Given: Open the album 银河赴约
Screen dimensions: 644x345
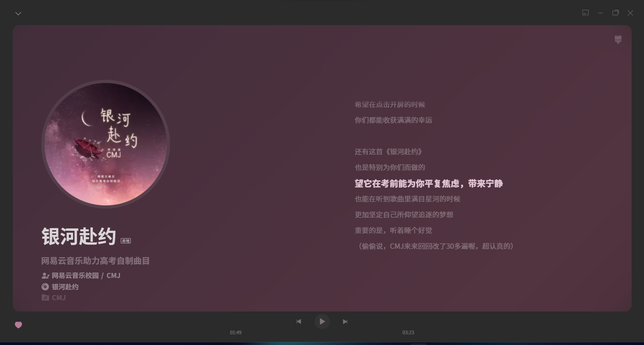Looking at the screenshot, I should (x=64, y=287).
